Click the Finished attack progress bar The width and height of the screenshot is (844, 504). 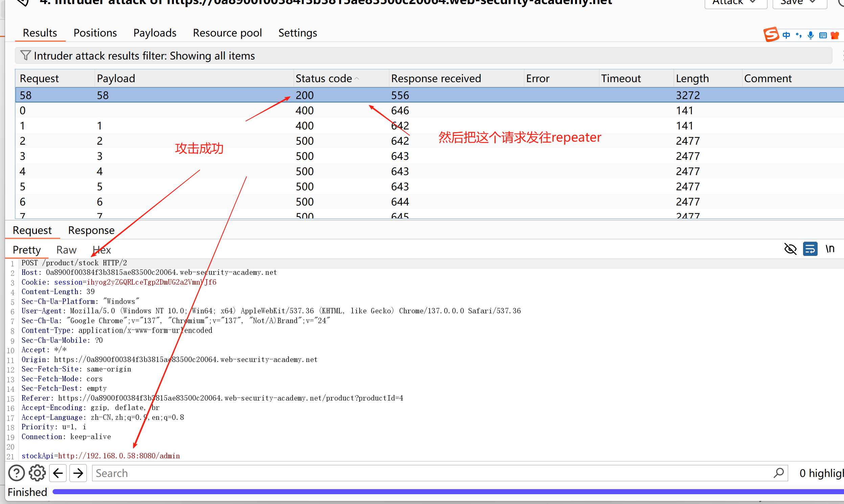[x=442, y=491]
